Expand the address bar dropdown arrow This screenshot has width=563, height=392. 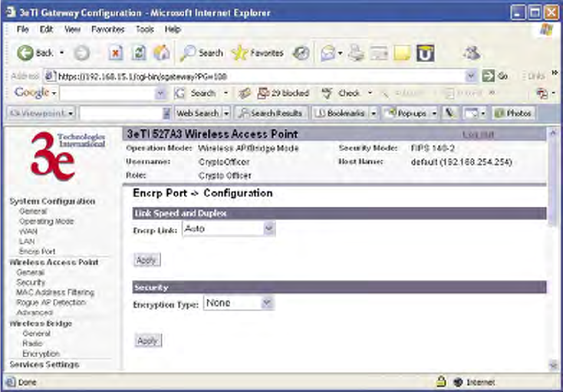click(471, 76)
